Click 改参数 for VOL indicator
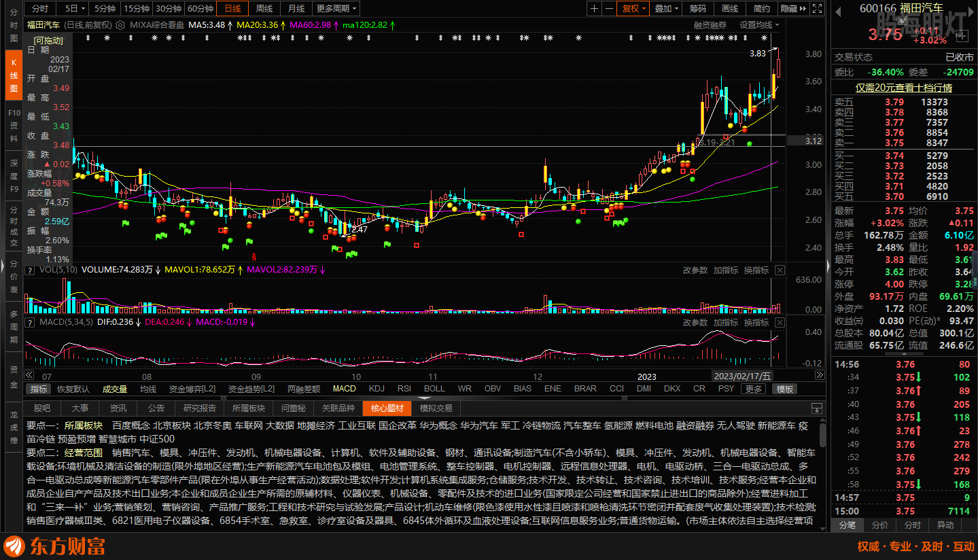Screen dimensions: 978x560 [695, 270]
